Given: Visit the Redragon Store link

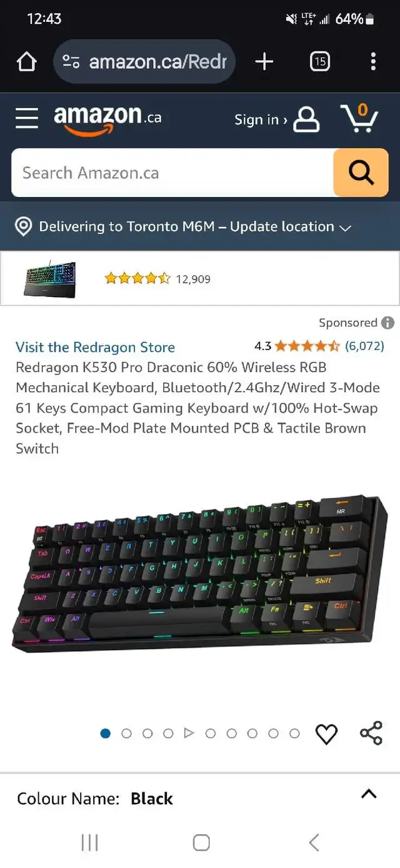Looking at the screenshot, I should (x=95, y=347).
